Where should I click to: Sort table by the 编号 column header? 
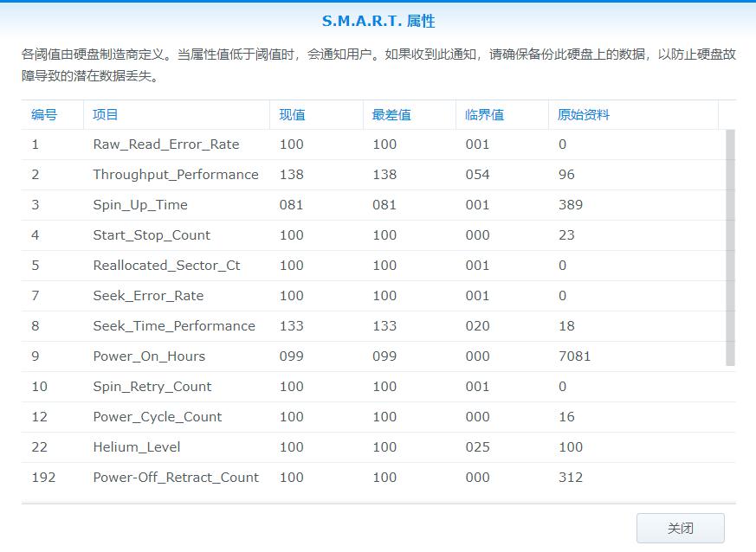coord(43,114)
